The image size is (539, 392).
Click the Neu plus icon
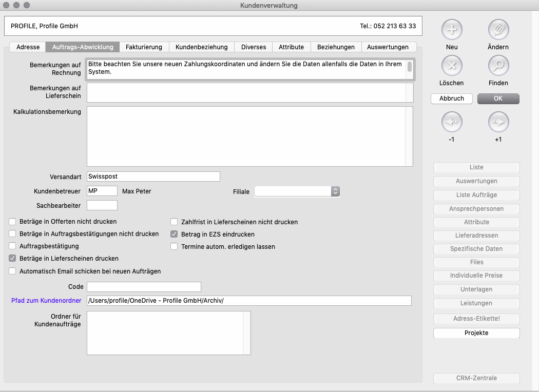tap(452, 30)
